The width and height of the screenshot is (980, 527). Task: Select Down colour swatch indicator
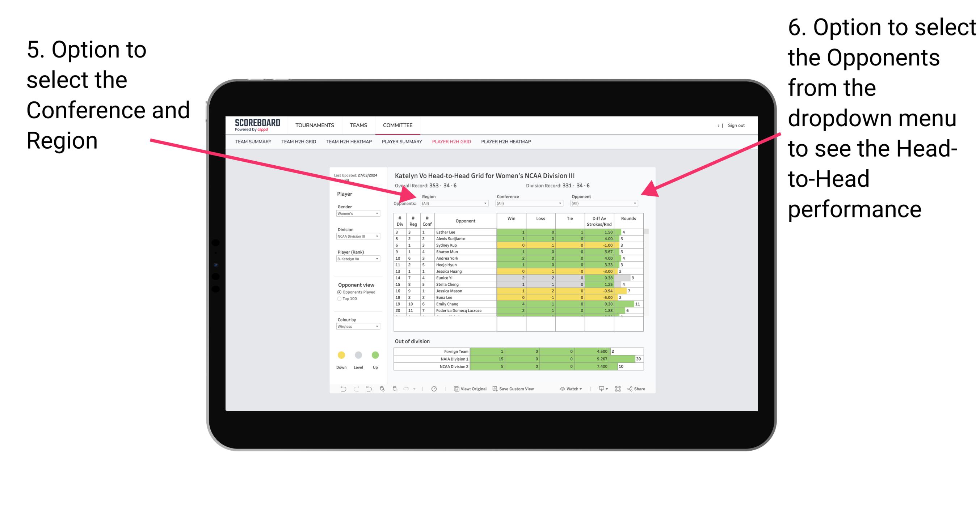[341, 354]
